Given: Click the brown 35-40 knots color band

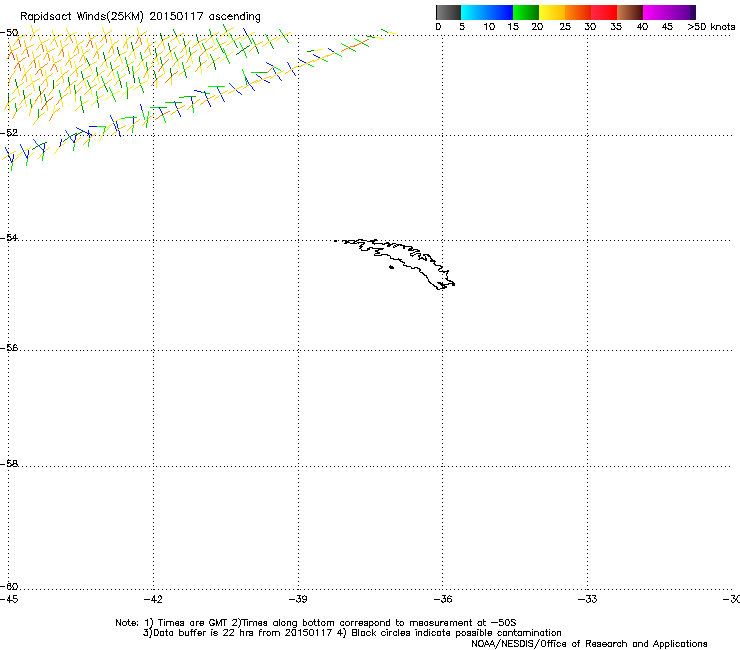Looking at the screenshot, I should pos(630,12).
